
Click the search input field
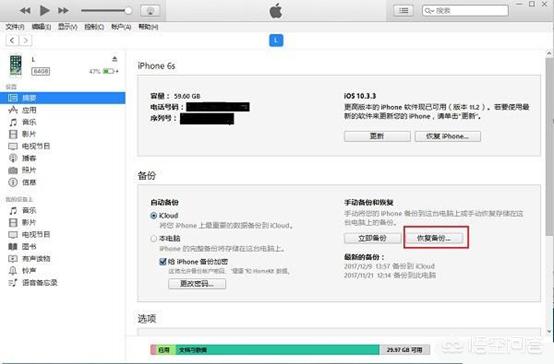pos(465,11)
